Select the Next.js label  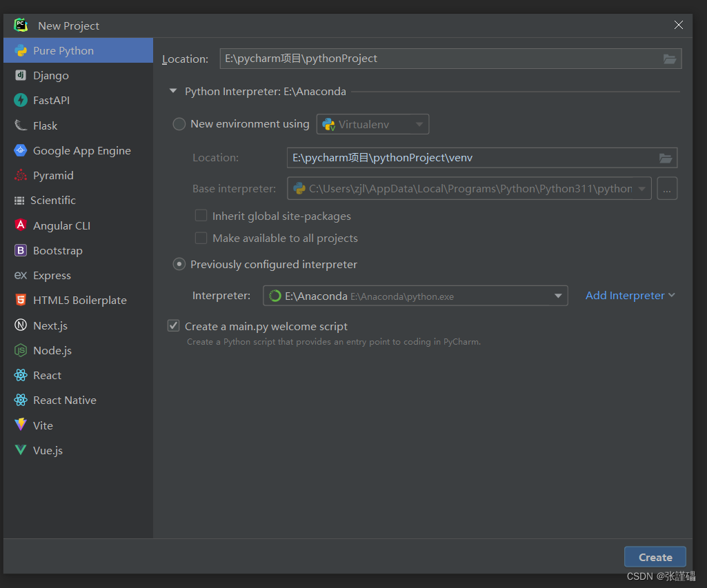[x=50, y=325]
